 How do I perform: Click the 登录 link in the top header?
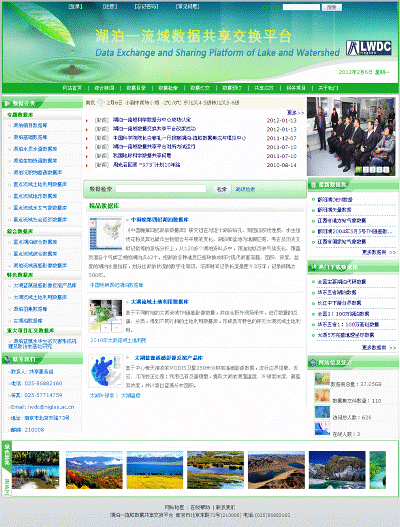[x=75, y=6]
